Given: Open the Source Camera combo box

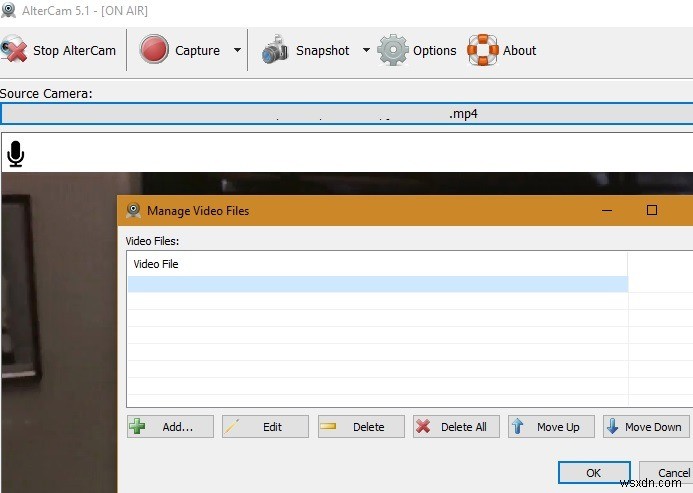Looking at the screenshot, I should click(346, 114).
